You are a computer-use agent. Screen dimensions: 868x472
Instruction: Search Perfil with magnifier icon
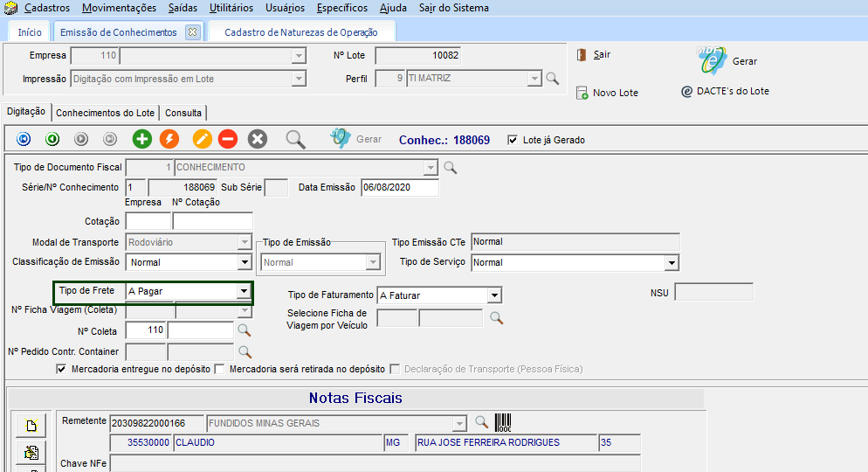[x=553, y=79]
